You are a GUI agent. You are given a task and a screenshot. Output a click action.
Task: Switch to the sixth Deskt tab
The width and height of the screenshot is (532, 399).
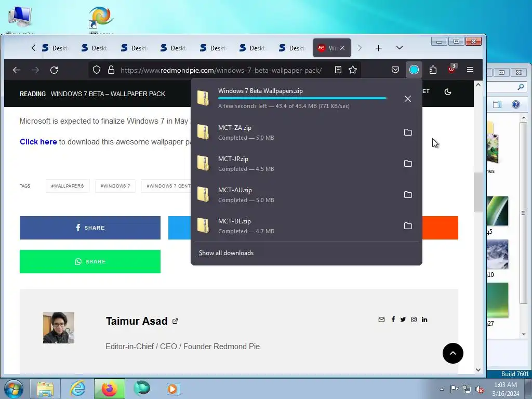[x=252, y=48]
